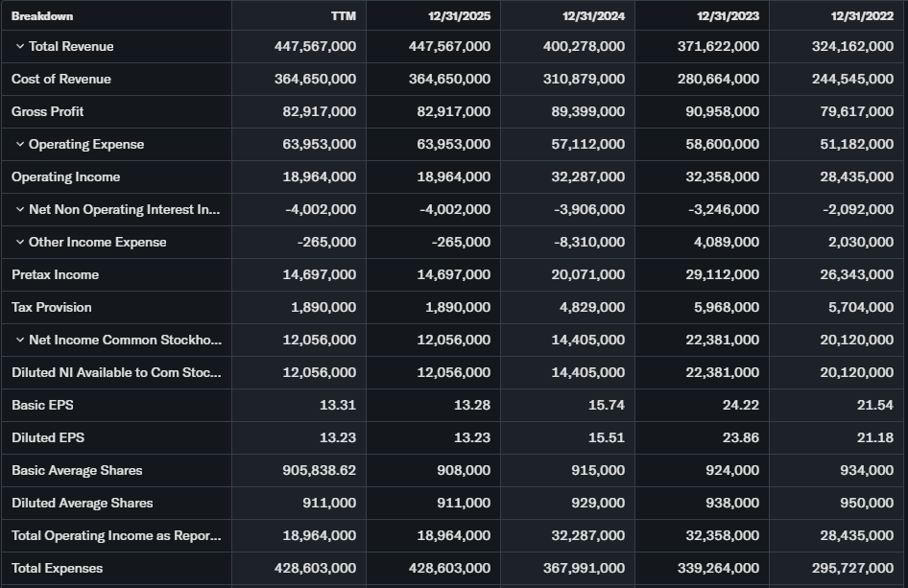The image size is (908, 588).
Task: Expand the Total Revenue row chevron
Action: pyautogui.click(x=19, y=47)
